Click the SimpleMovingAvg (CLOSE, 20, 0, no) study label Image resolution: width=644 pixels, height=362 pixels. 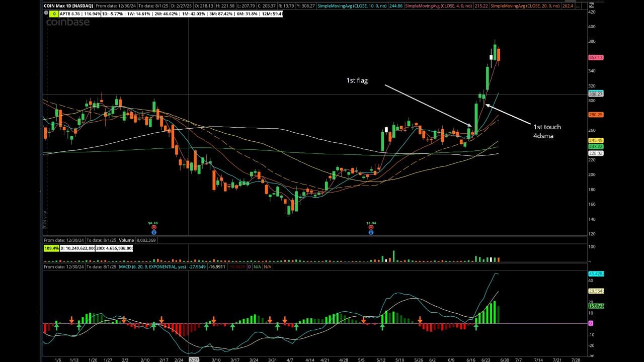point(524,6)
